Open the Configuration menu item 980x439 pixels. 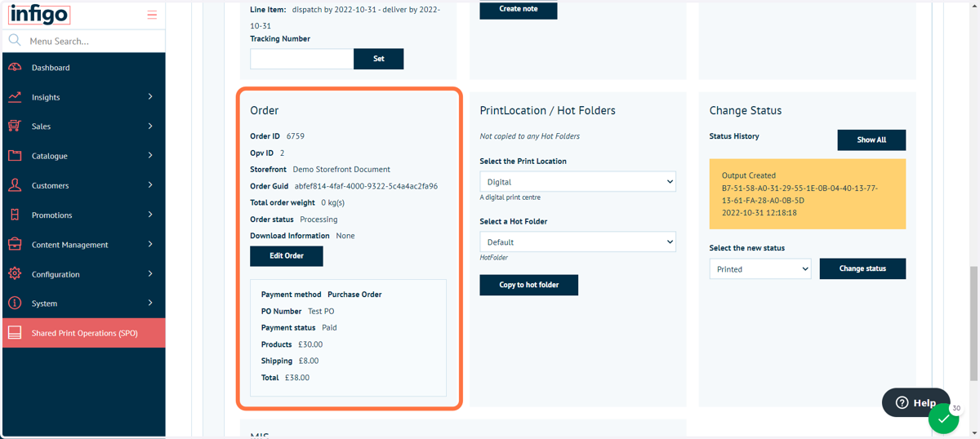(x=84, y=274)
